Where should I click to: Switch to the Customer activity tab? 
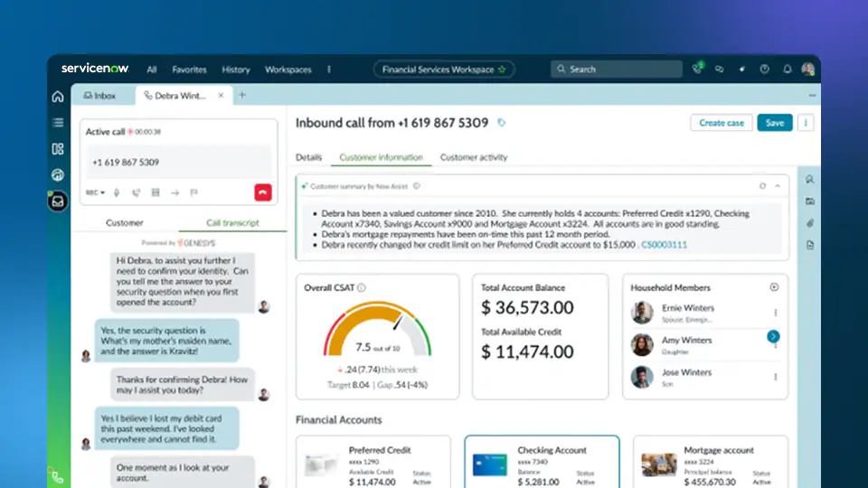pos(474,157)
